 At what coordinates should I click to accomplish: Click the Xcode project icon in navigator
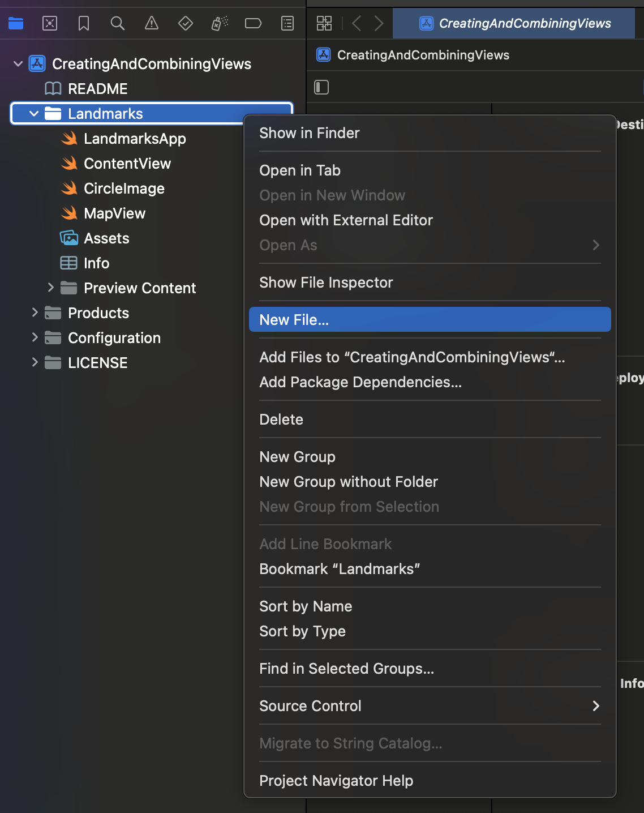click(37, 63)
